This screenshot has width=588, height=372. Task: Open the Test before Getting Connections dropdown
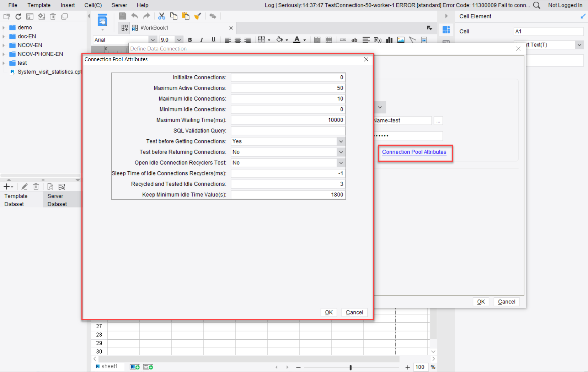pyautogui.click(x=340, y=141)
